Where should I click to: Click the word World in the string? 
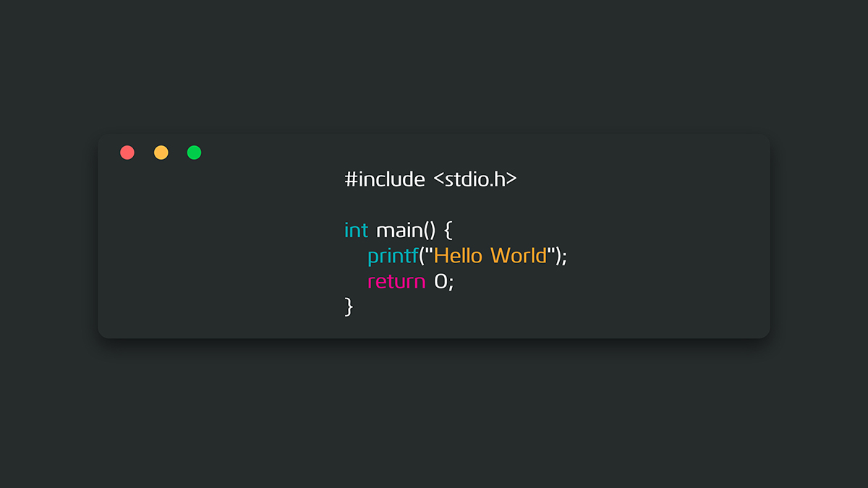point(518,256)
